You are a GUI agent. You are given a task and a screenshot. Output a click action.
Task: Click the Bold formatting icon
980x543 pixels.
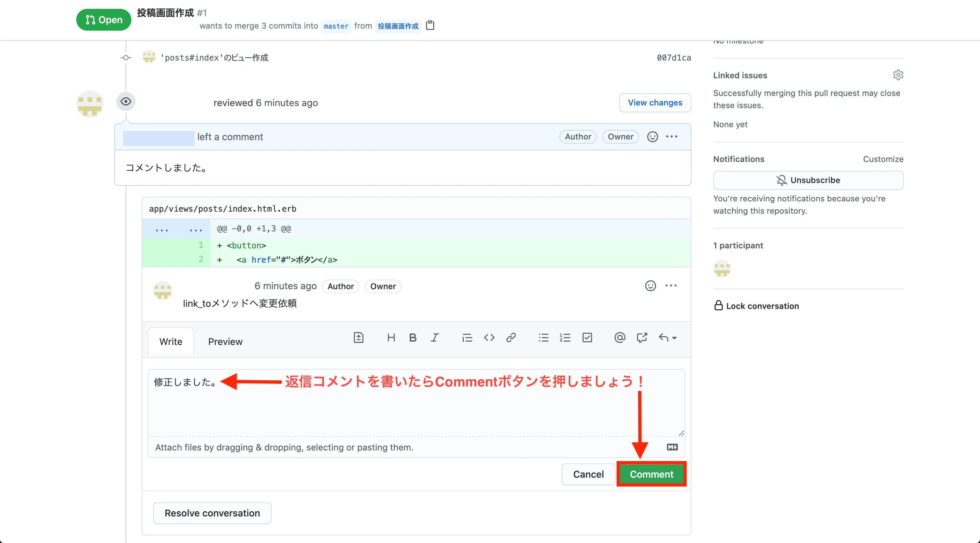coord(413,338)
